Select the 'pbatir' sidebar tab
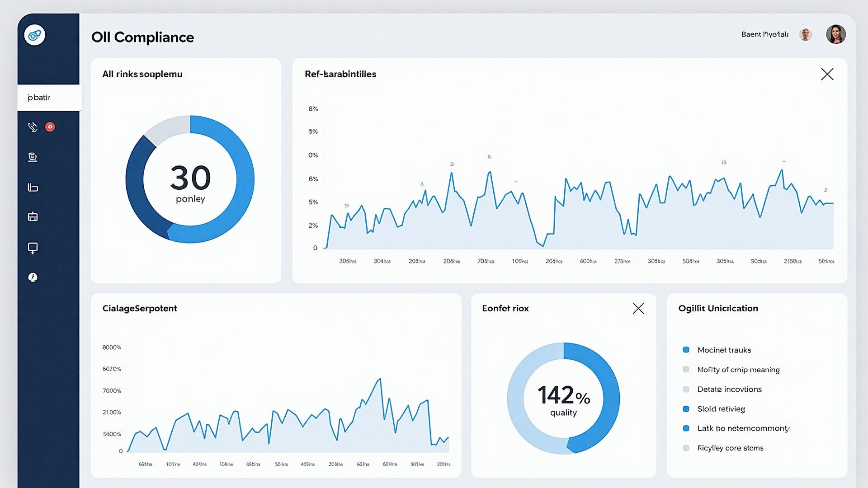Viewport: 868px width, 488px height. [49, 98]
